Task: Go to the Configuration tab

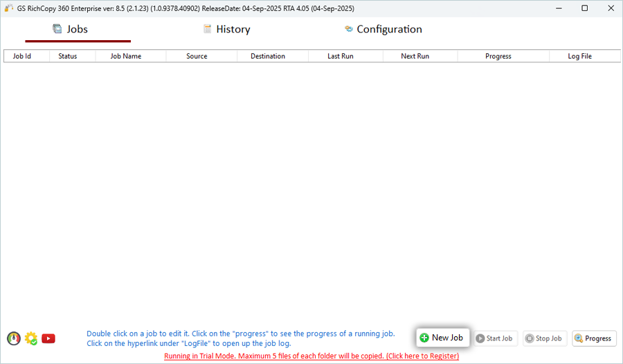Action: [383, 29]
